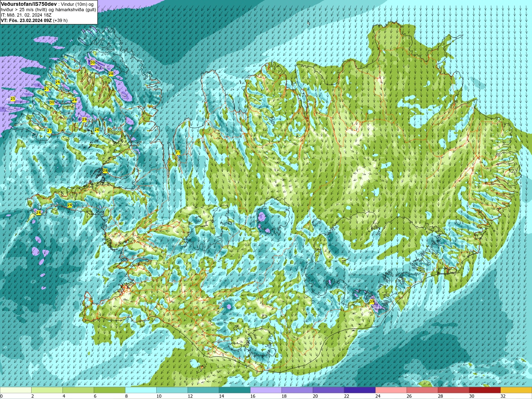Screen dimensions: 532x399
Task: Click the legend tick label 10
Action: (159, 397)
